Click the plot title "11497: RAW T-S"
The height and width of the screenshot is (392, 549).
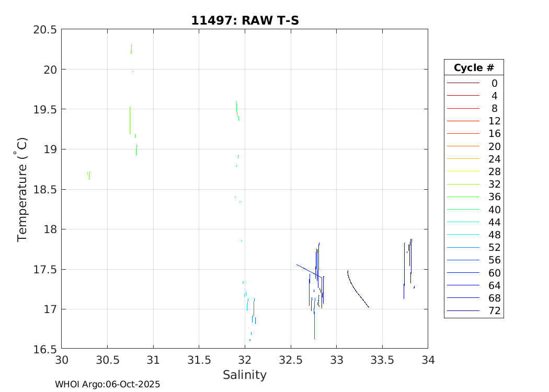[245, 20]
